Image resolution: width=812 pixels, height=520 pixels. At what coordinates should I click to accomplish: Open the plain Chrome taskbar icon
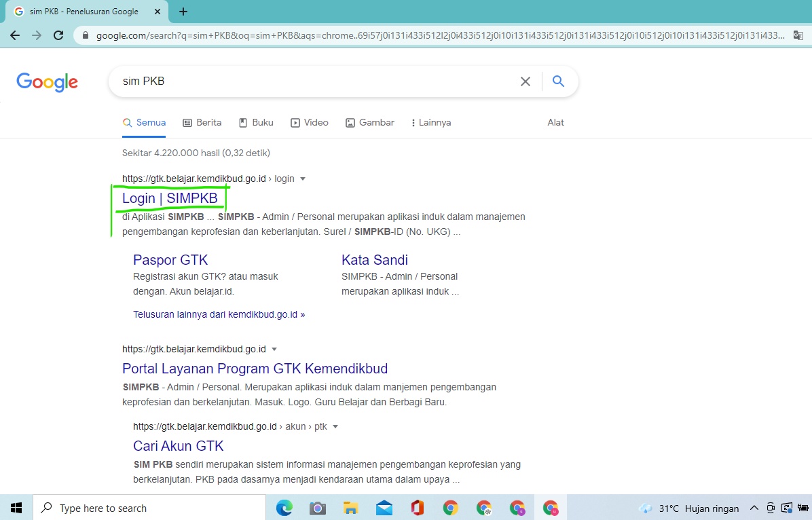(x=451, y=508)
